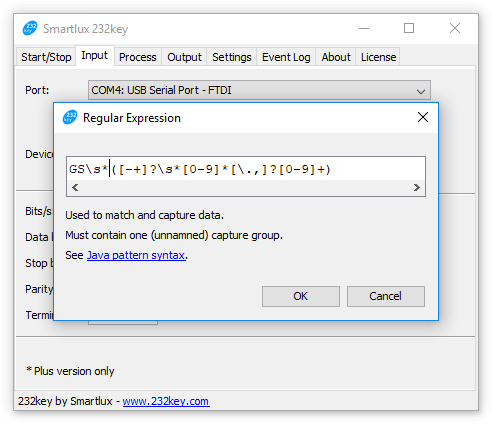Open the Output tab
The width and height of the screenshot is (492, 424).
184,57
